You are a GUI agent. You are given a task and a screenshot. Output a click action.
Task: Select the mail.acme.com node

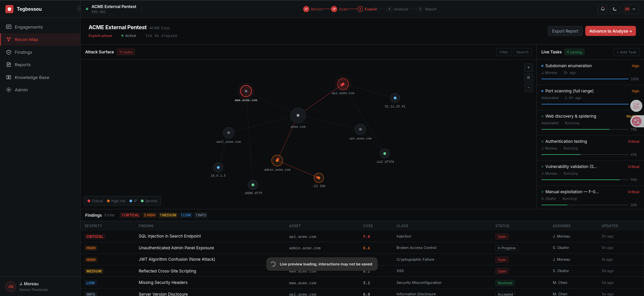point(229,133)
